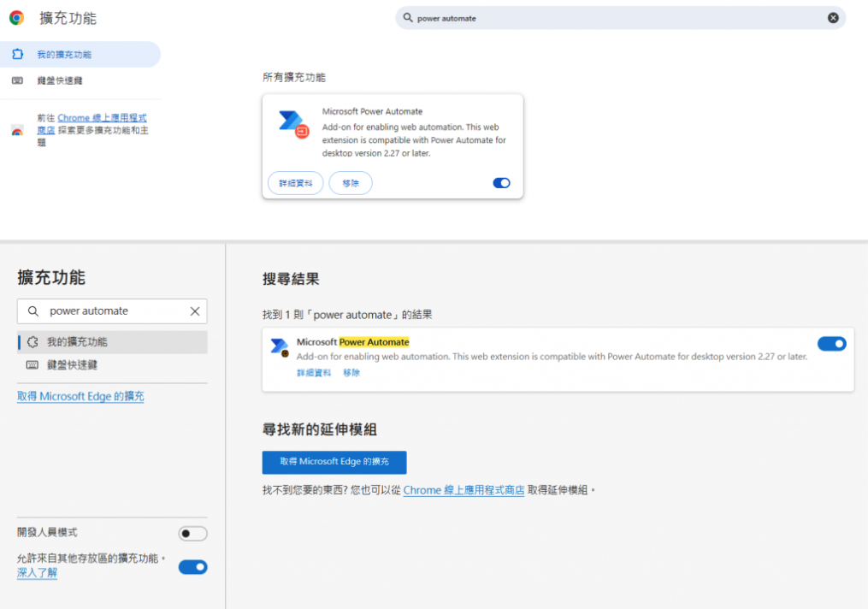
Task: Open 詳細資料 link in Edge results
Action: (x=314, y=373)
